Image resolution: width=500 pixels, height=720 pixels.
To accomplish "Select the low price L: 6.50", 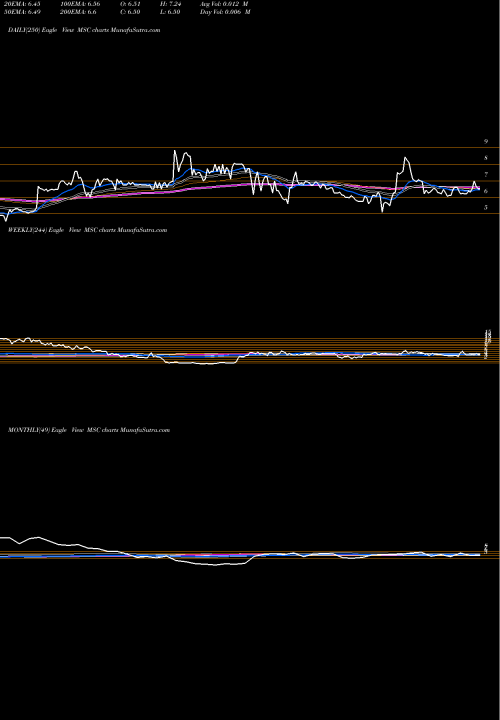I will coord(170,12).
